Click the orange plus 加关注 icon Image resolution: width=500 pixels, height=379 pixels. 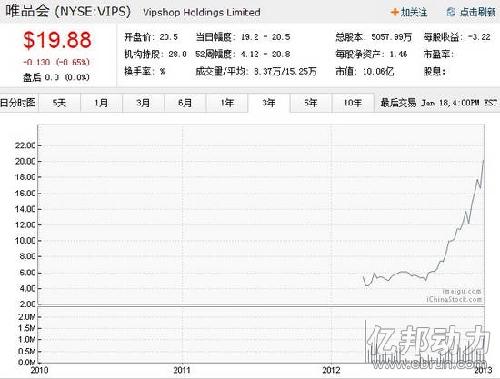click(x=395, y=12)
